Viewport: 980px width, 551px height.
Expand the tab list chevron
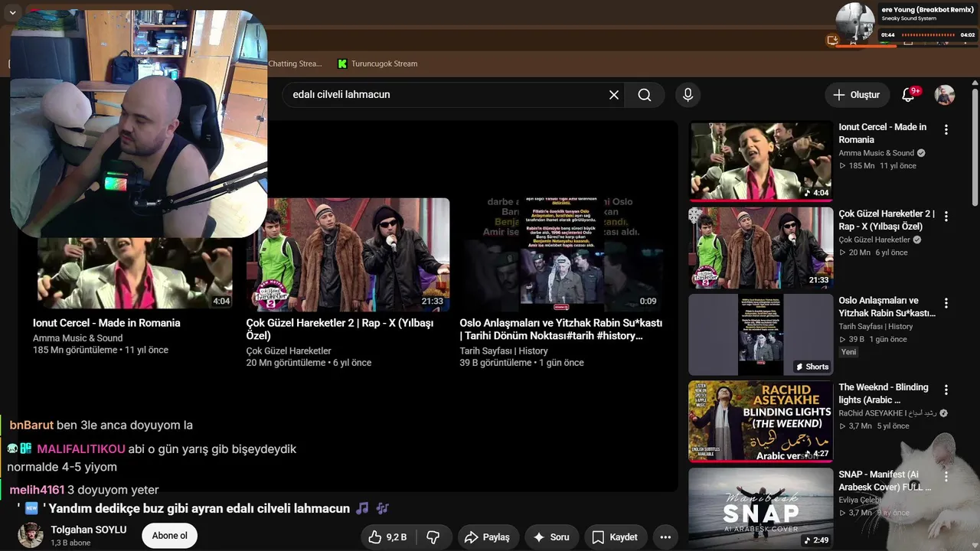pyautogui.click(x=12, y=13)
